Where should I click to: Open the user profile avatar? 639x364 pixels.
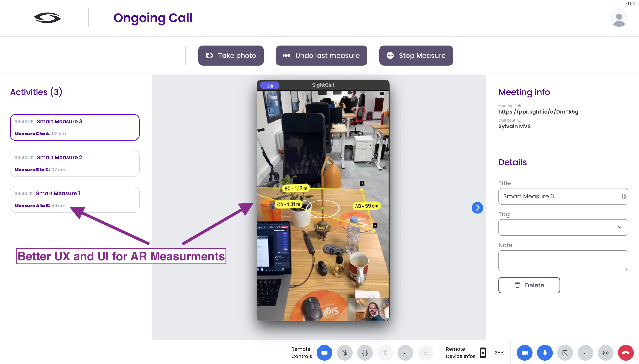(x=619, y=18)
